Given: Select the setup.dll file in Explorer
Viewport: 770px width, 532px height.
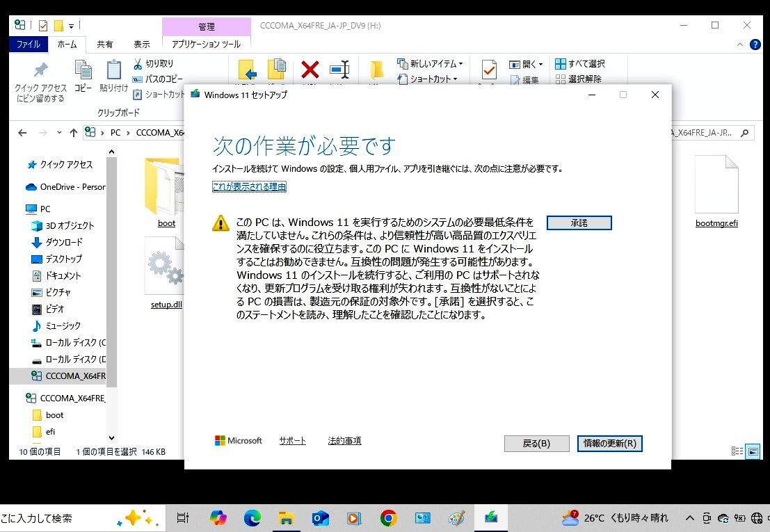Looking at the screenshot, I should (x=166, y=273).
